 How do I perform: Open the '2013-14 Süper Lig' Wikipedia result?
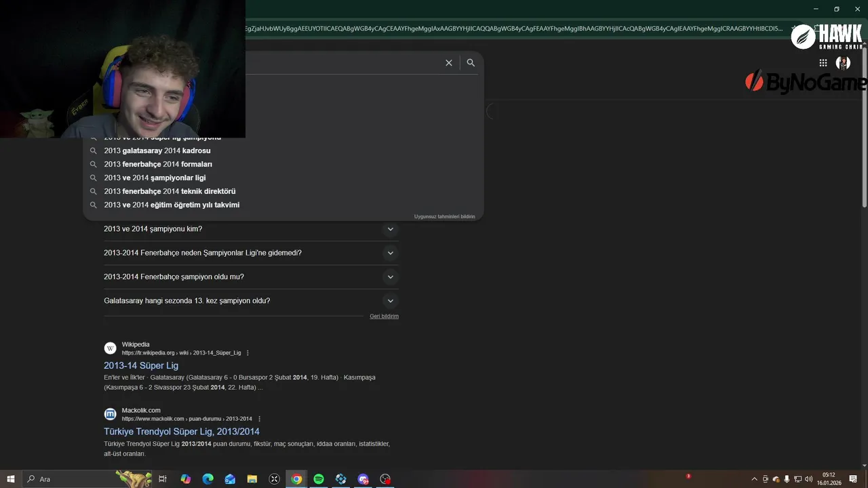point(141,365)
